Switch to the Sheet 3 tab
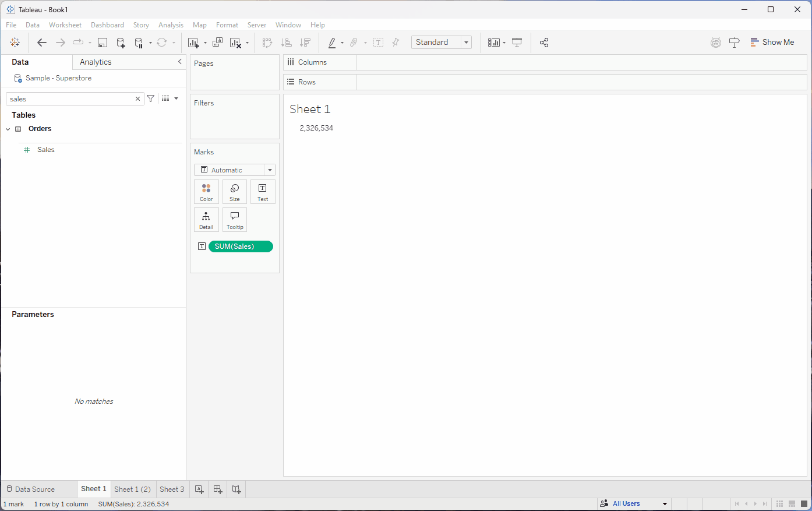 tap(172, 489)
